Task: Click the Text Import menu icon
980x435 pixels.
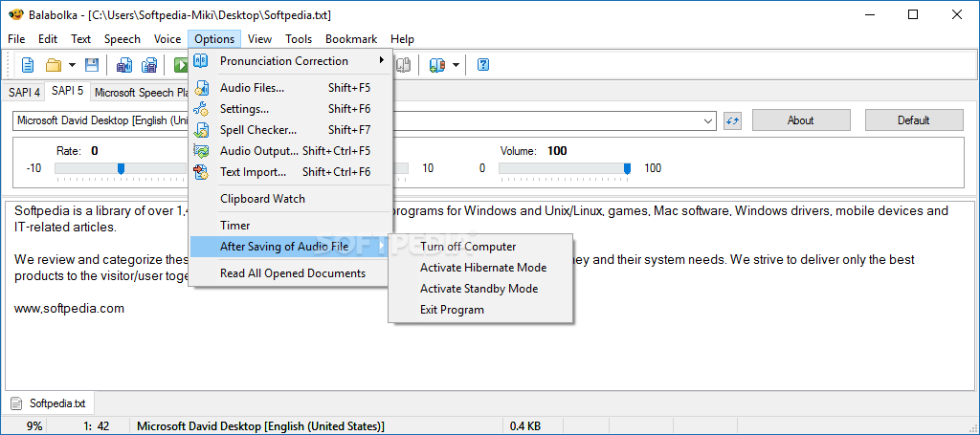Action: click(x=201, y=172)
